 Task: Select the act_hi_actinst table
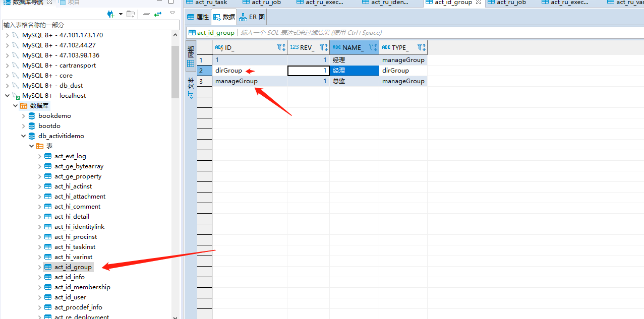73,186
